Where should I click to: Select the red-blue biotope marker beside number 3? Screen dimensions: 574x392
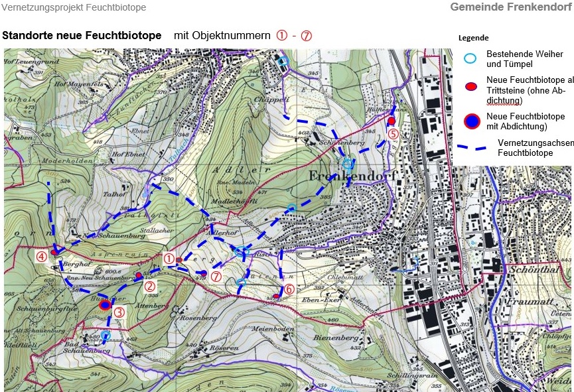pyautogui.click(x=105, y=305)
